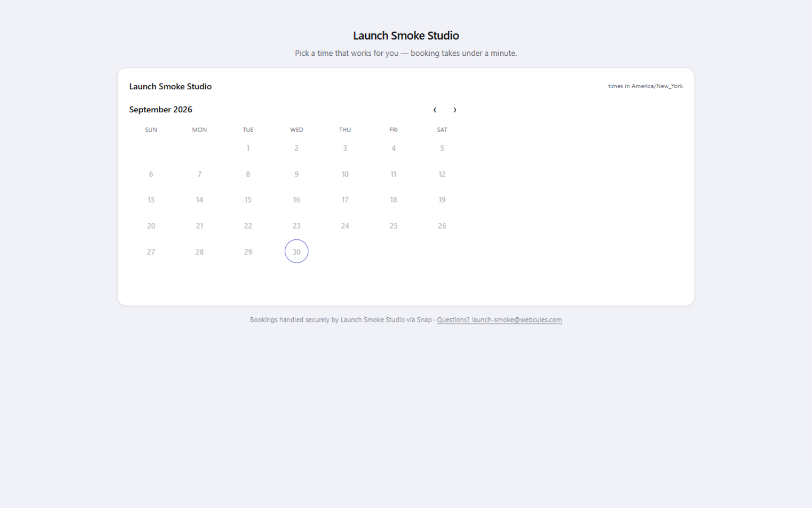Click the card title Launch Smoke Studio
Image resolution: width=812 pixels, height=508 pixels.
(170, 86)
